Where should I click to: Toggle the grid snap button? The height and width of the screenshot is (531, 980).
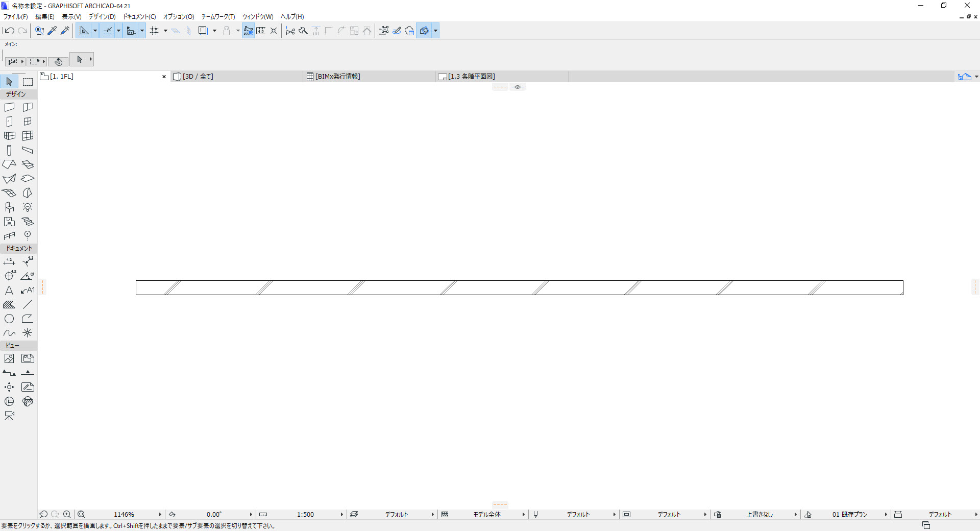click(154, 31)
